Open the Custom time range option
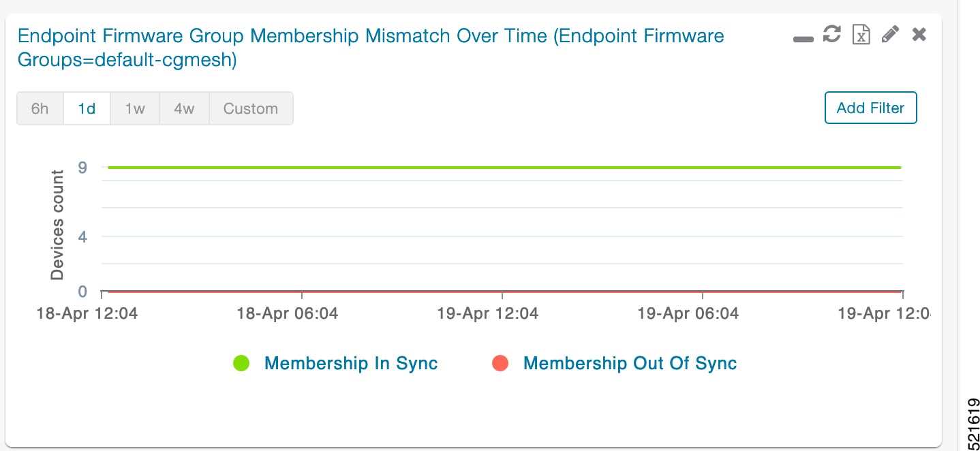 (251, 108)
